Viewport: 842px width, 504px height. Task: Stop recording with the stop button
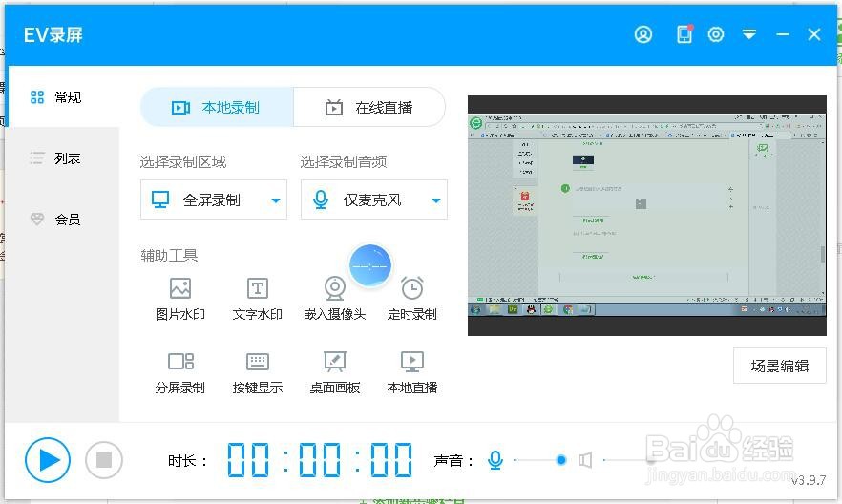click(104, 460)
